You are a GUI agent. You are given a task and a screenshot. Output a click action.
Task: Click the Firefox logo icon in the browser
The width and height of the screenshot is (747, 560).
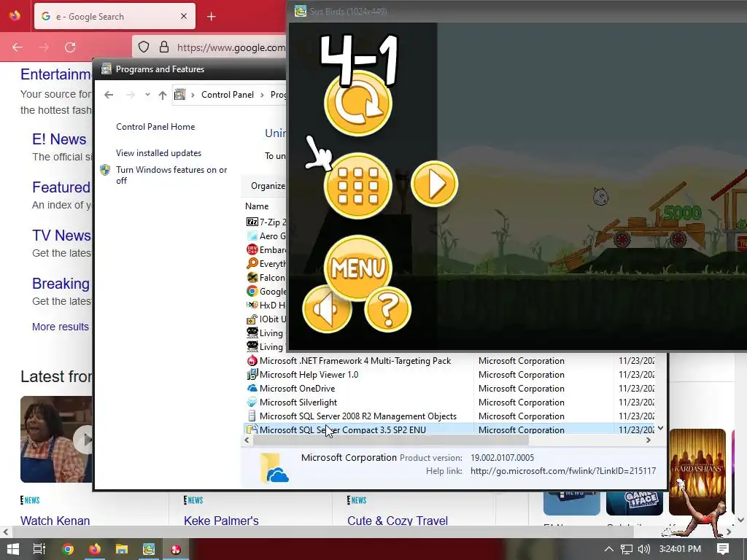pyautogui.click(x=15, y=16)
